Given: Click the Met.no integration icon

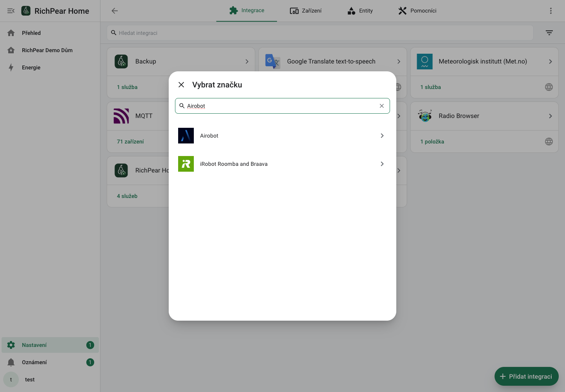Looking at the screenshot, I should pos(425,62).
